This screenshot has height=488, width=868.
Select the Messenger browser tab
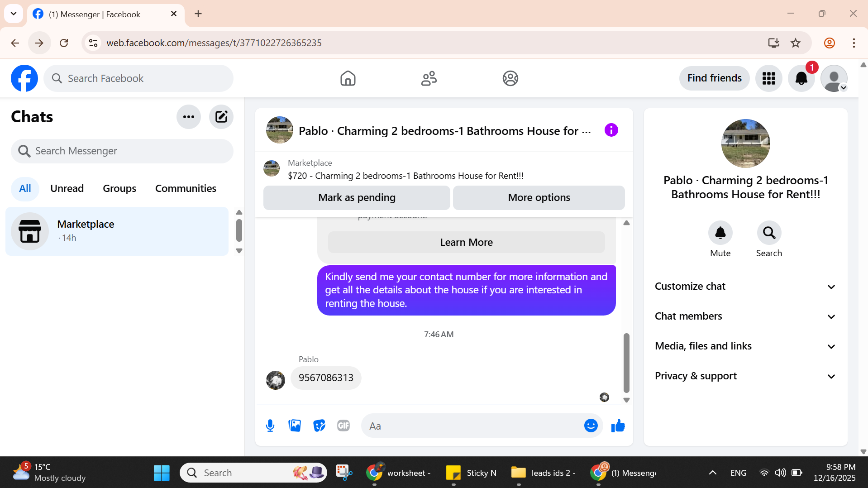coord(105,14)
